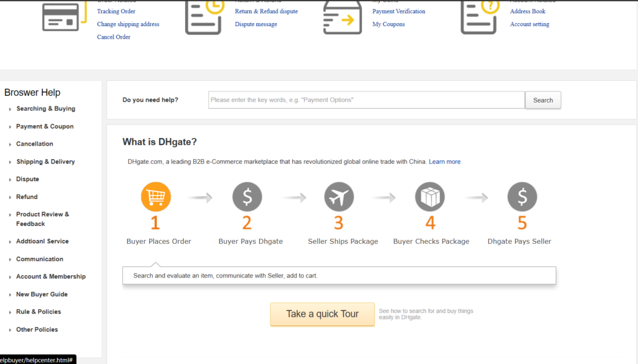Open the Payment Verification link

(x=399, y=11)
